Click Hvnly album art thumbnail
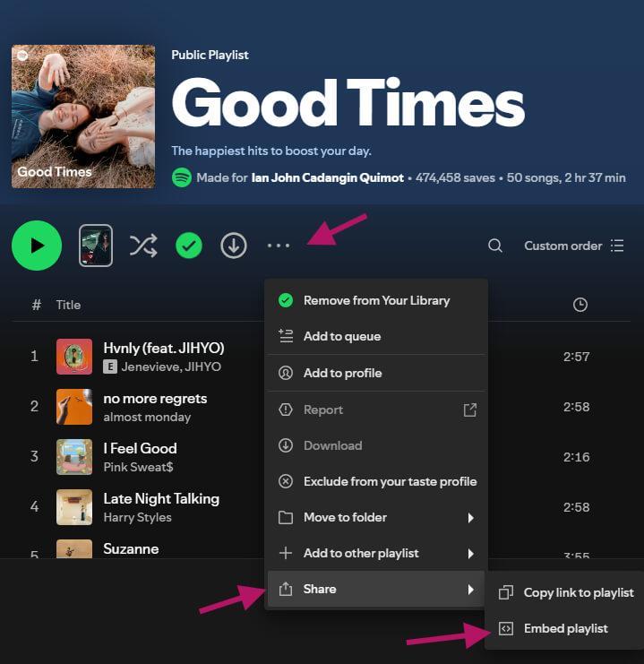Viewport: 644px width, 664px height. 74,357
